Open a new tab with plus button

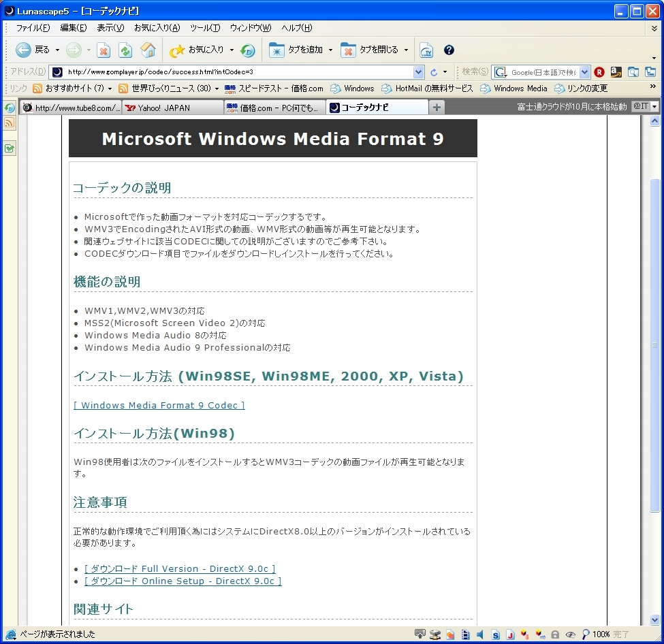tap(437, 108)
